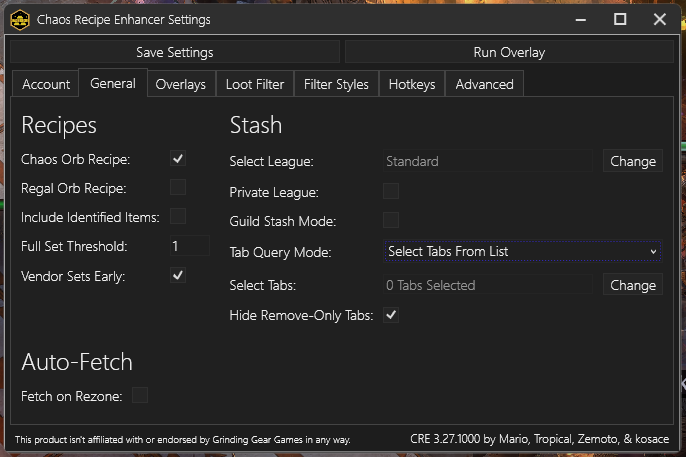Enable Fetch on Rezone checkbox
The width and height of the screenshot is (686, 457).
(140, 396)
